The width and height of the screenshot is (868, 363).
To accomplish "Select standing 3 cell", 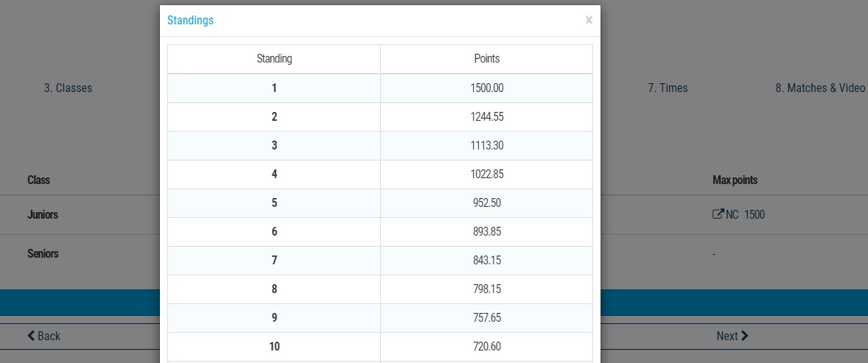I will pyautogui.click(x=274, y=146).
